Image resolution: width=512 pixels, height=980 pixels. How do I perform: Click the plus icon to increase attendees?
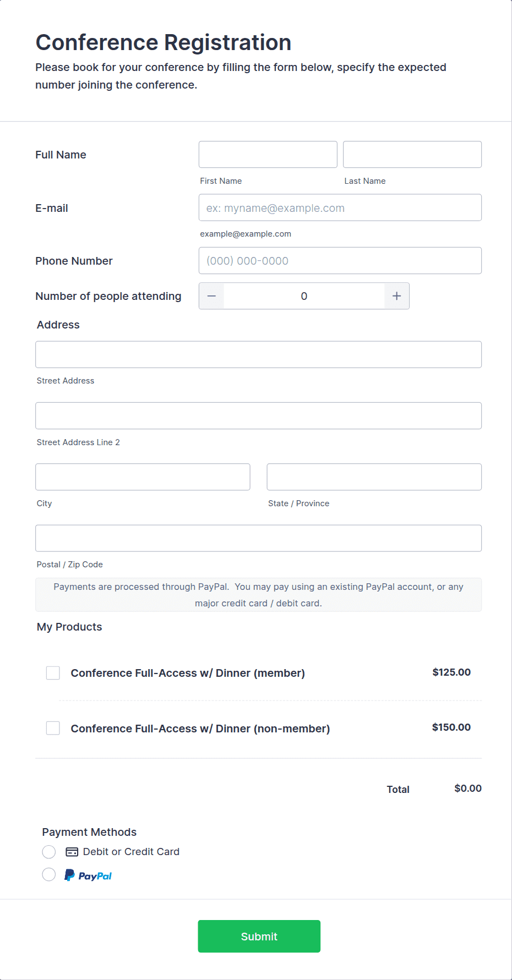pos(396,295)
